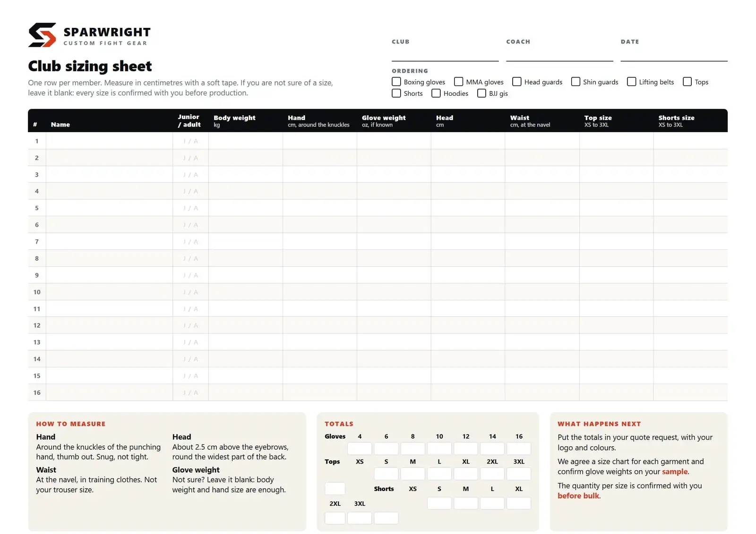756x534 pixels.
Task: Click Waist cell in row 10
Action: (542, 292)
